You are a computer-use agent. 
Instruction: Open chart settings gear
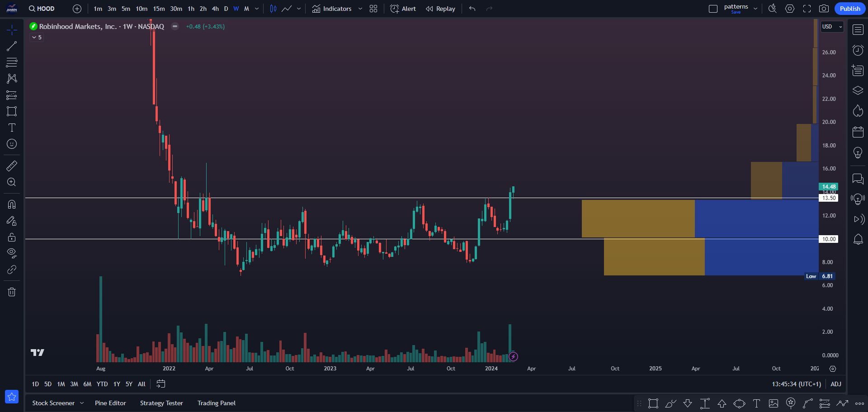[x=790, y=9]
